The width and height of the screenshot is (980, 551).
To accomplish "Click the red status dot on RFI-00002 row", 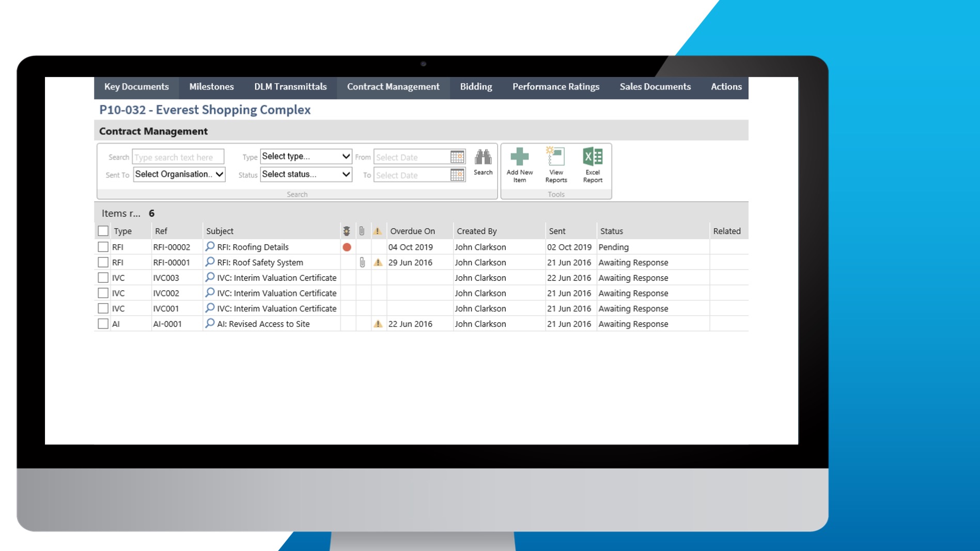I will (347, 247).
